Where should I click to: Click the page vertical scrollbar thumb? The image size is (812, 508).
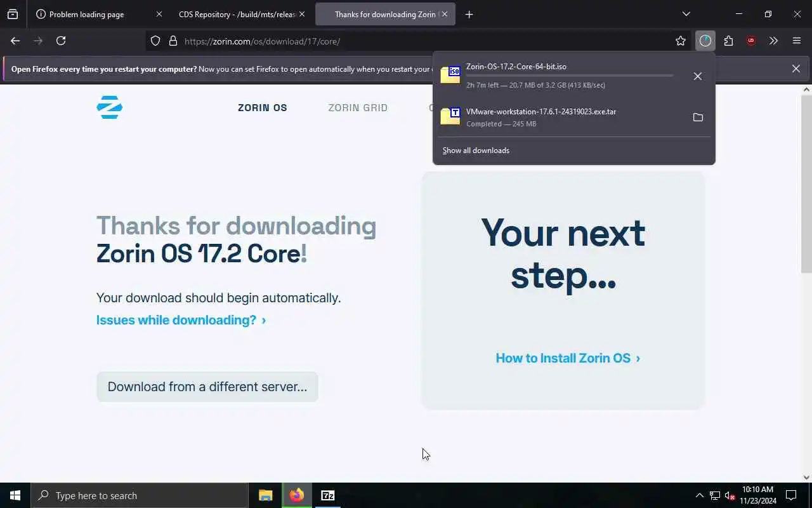(x=806, y=184)
